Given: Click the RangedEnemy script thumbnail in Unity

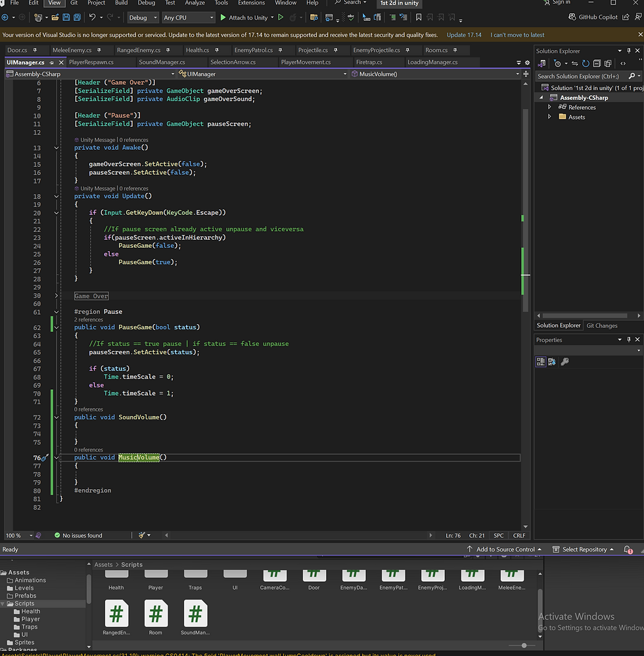Looking at the screenshot, I should tap(116, 614).
